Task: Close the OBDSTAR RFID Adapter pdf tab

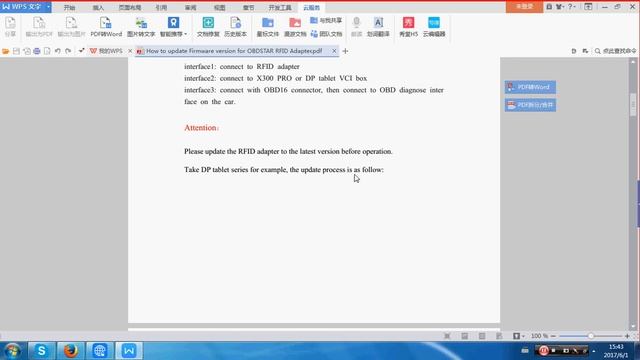Action: click(334, 51)
